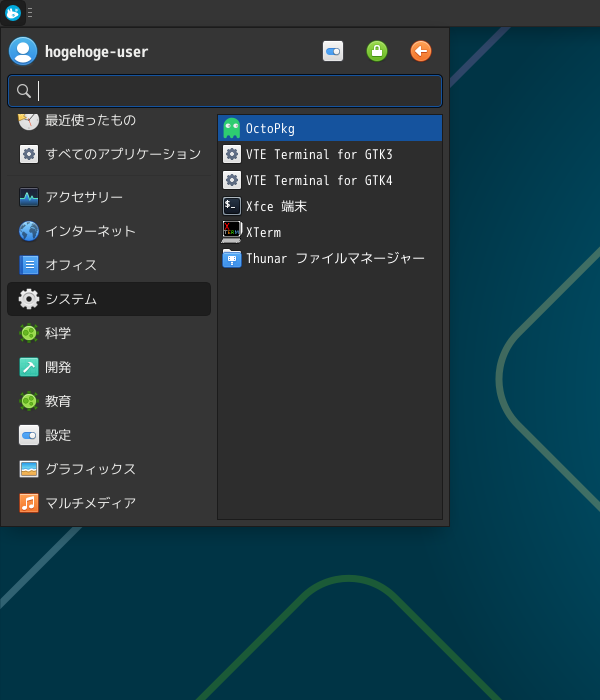Open the Whisker menu from the panel
This screenshot has width=600, height=700.
click(x=13, y=13)
